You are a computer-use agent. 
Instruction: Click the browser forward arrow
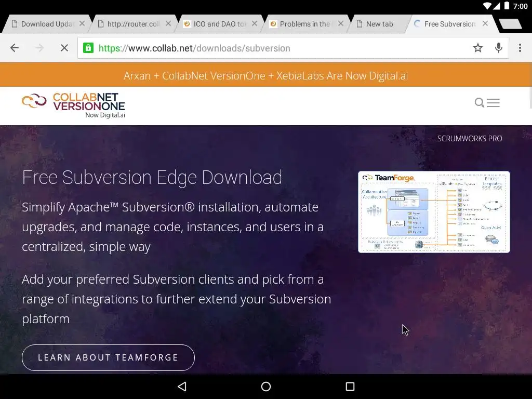click(39, 48)
